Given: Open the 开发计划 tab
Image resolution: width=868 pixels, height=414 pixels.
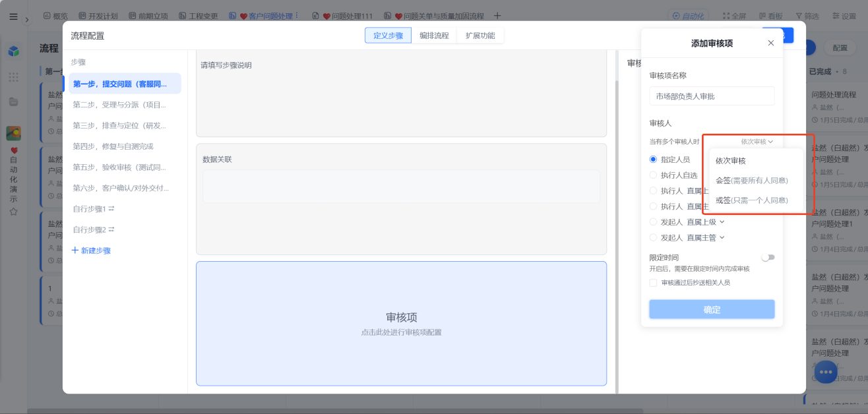Looking at the screenshot, I should 100,16.
